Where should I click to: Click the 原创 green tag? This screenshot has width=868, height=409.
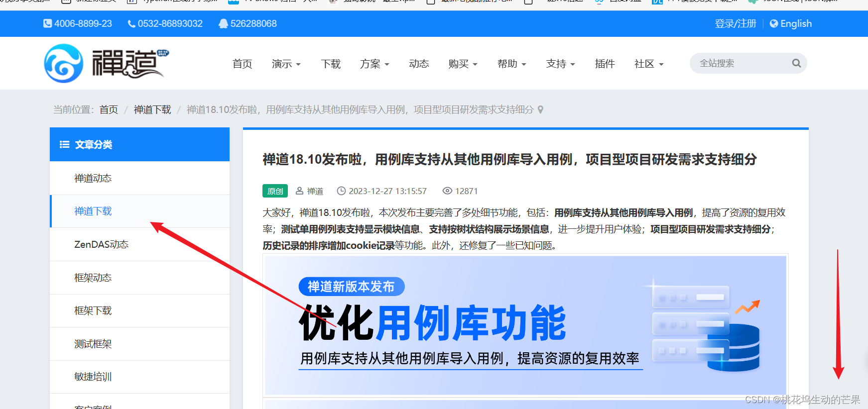[275, 191]
